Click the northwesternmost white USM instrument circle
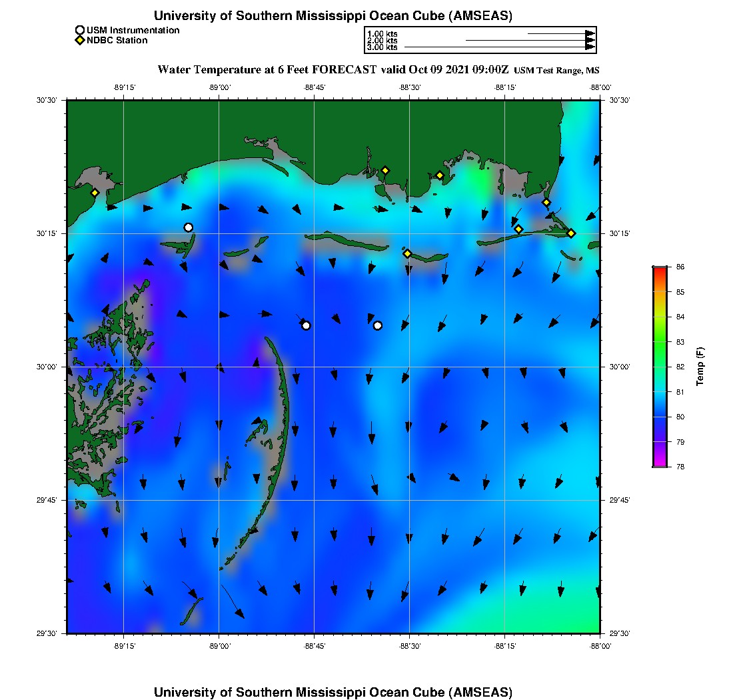 [189, 227]
